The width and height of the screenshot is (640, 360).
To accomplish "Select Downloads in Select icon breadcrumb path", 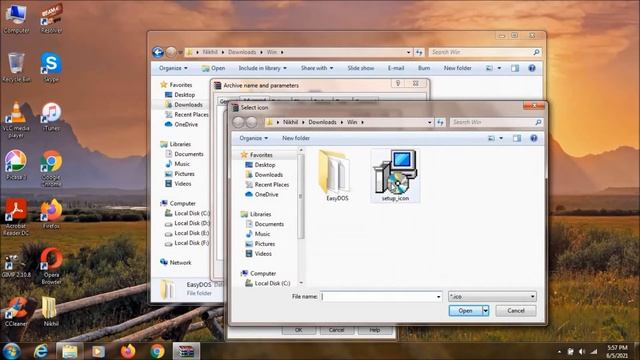I will tap(322, 122).
